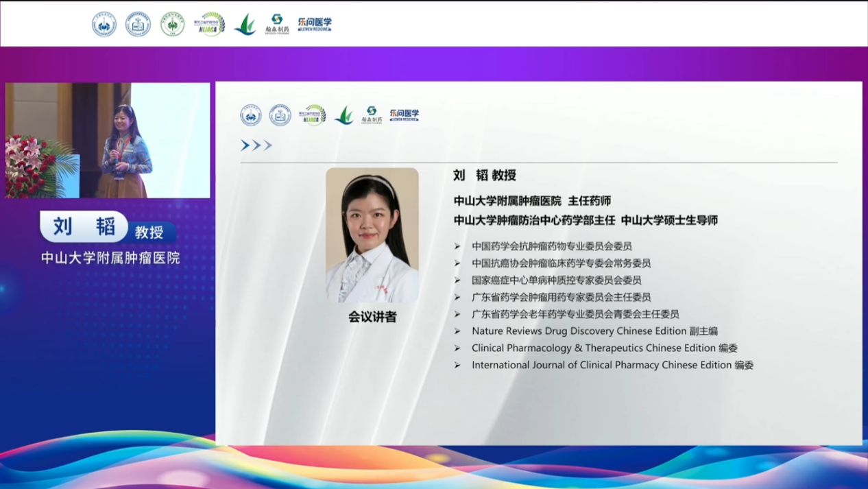Select the HLJRCA wheat logo in the top header strip

[209, 24]
